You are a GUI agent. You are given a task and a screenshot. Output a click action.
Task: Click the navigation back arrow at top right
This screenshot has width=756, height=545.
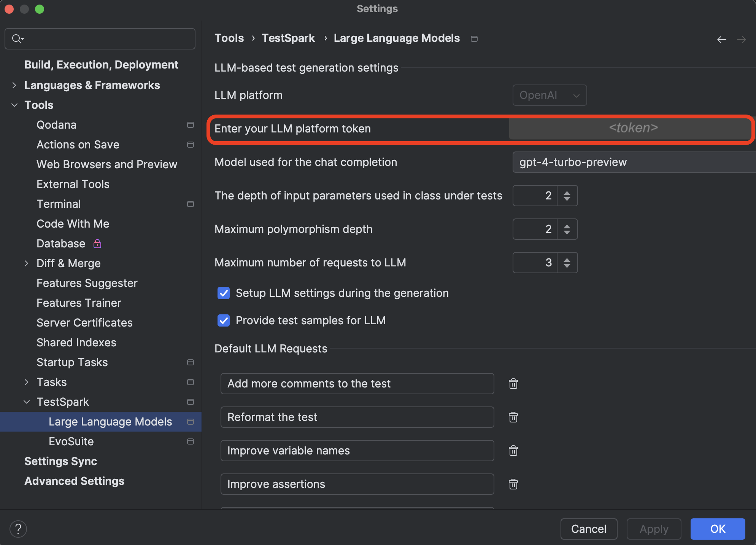pos(722,39)
